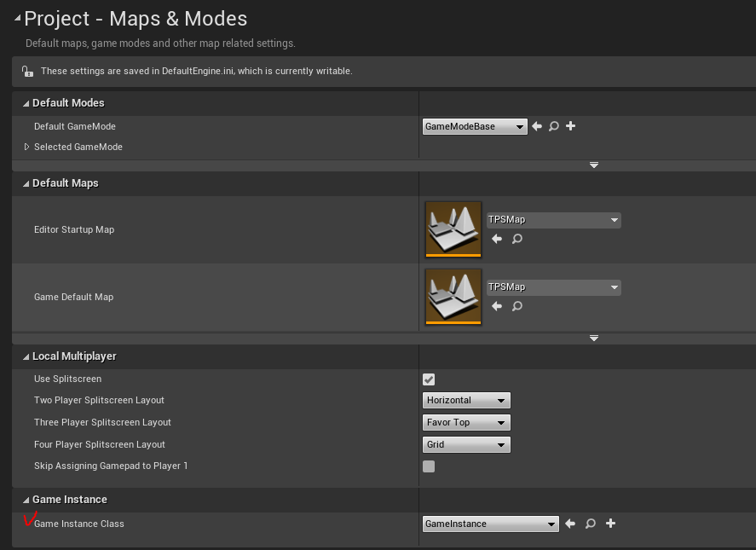756x550 pixels.
Task: Create new Game Instance class with plus icon
Action: click(x=610, y=524)
